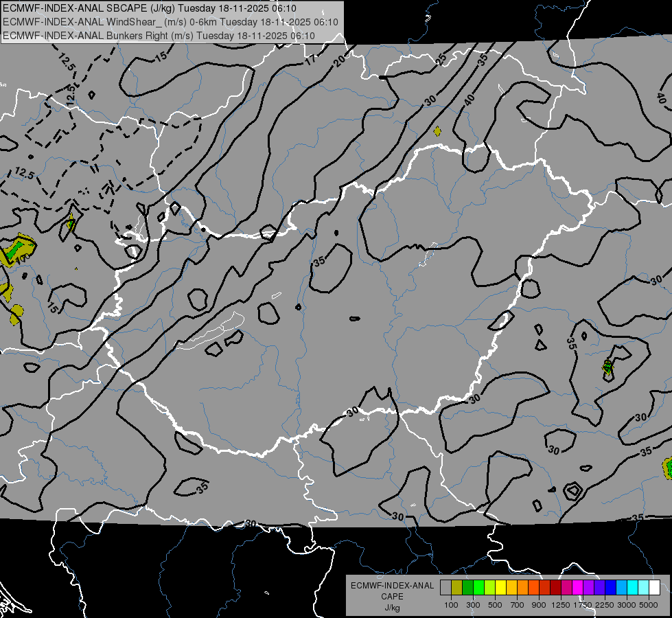The image size is (672, 618).
Task: Select the indigo swatch left of the 2250 tick
Action: 599,588
